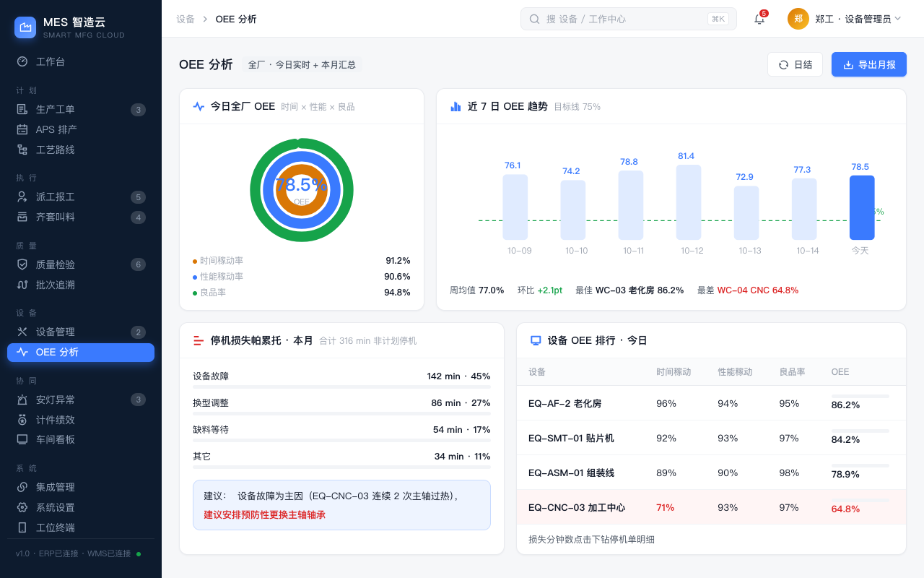Click the 日结 refresh button
This screenshot has height=578, width=924.
click(x=795, y=64)
